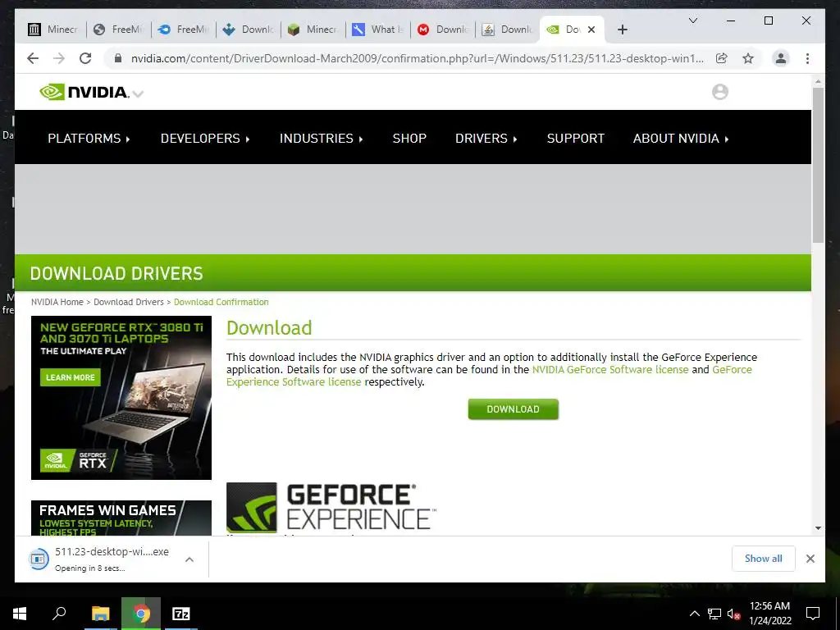Open the Frames Win Games banner
This screenshot has width=840, height=630.
coord(121,518)
